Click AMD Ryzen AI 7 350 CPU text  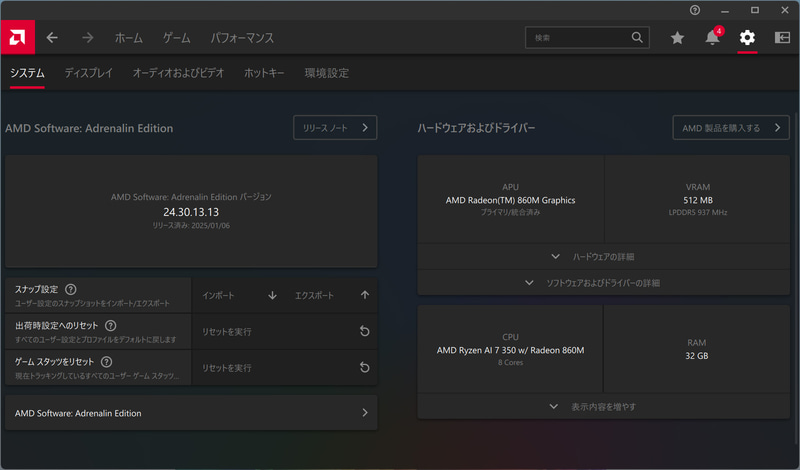coord(510,350)
